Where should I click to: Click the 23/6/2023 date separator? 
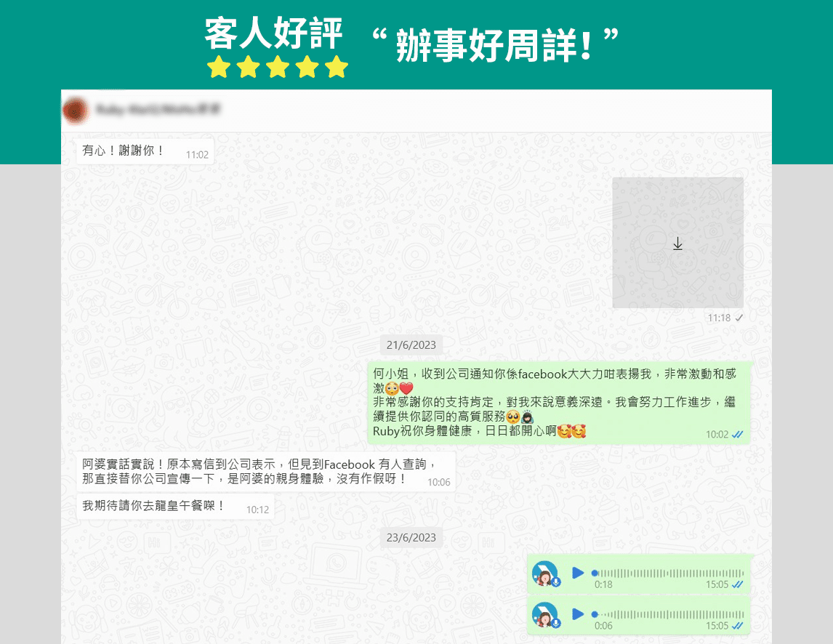click(411, 537)
